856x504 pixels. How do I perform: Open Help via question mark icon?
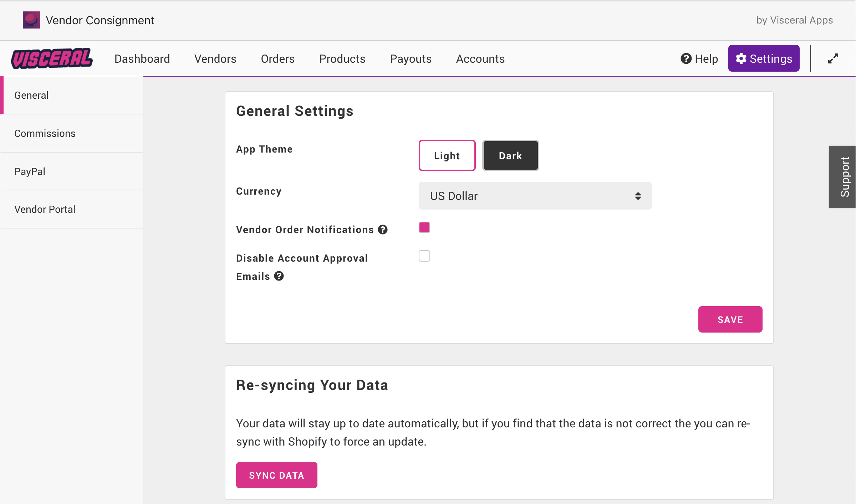(x=686, y=58)
